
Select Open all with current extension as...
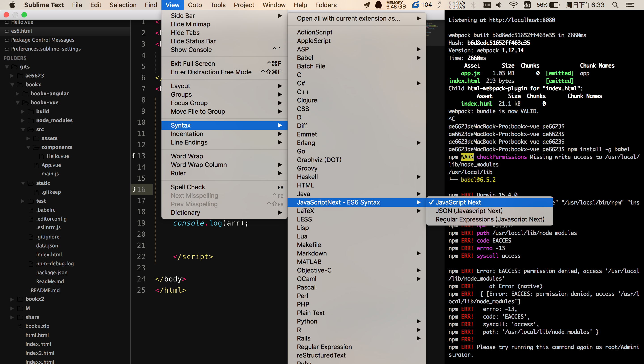click(357, 19)
